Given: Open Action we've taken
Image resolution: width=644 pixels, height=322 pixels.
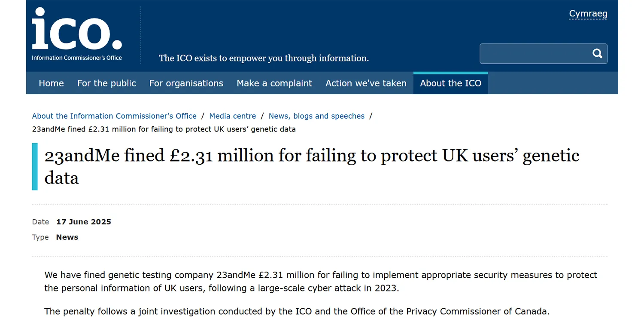Looking at the screenshot, I should pos(366,83).
